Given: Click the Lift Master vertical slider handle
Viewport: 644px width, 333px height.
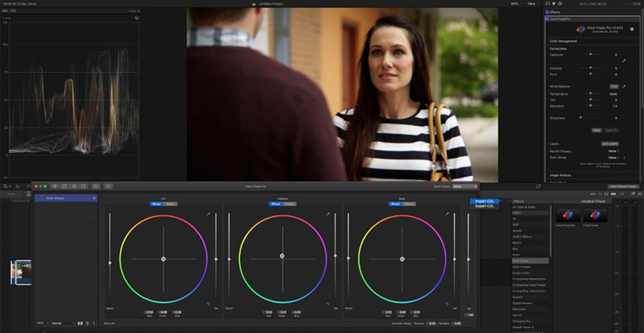Looking at the screenshot, I should point(110,262).
